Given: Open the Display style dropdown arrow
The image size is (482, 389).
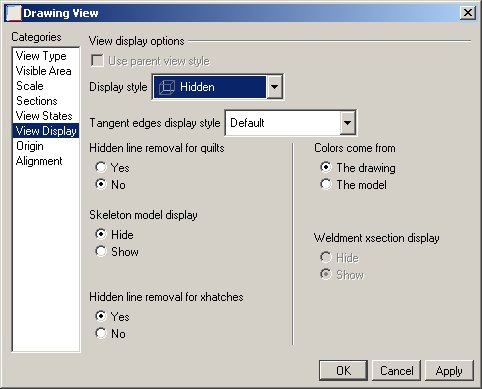Looking at the screenshot, I should (275, 87).
